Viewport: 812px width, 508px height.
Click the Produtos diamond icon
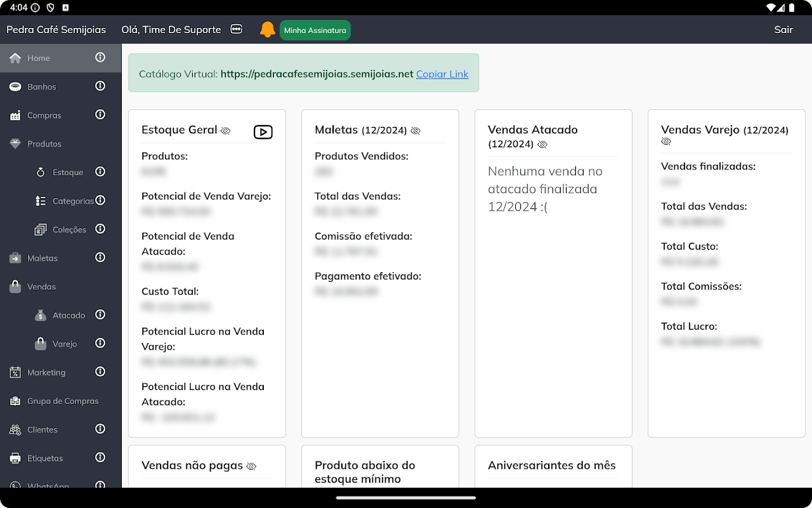[15, 144]
